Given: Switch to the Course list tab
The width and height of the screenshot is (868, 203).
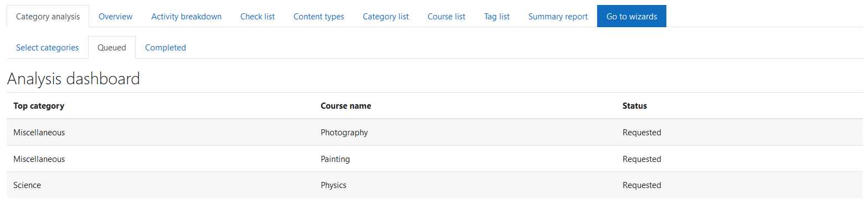Looking at the screenshot, I should (x=446, y=17).
